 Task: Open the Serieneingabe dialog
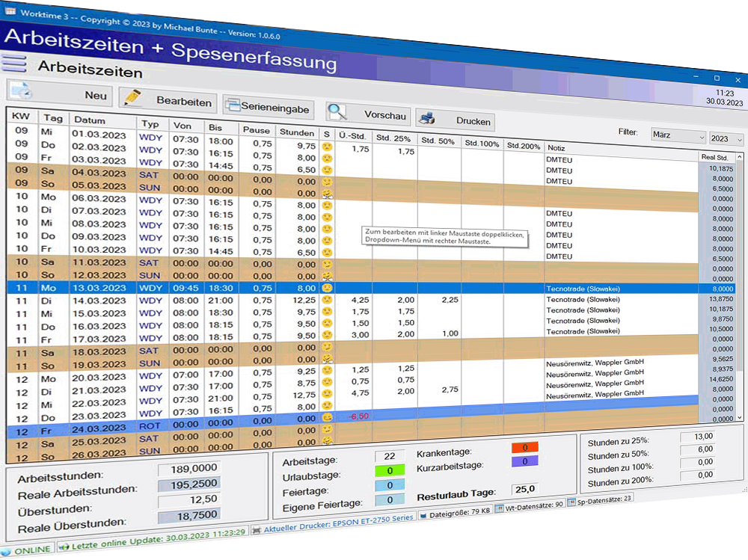(269, 107)
